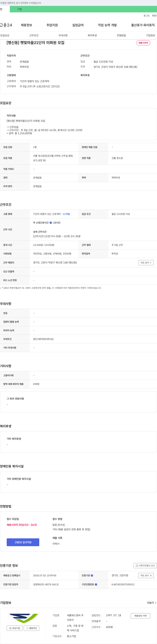Open the 기업 tab at top

(20, 9)
